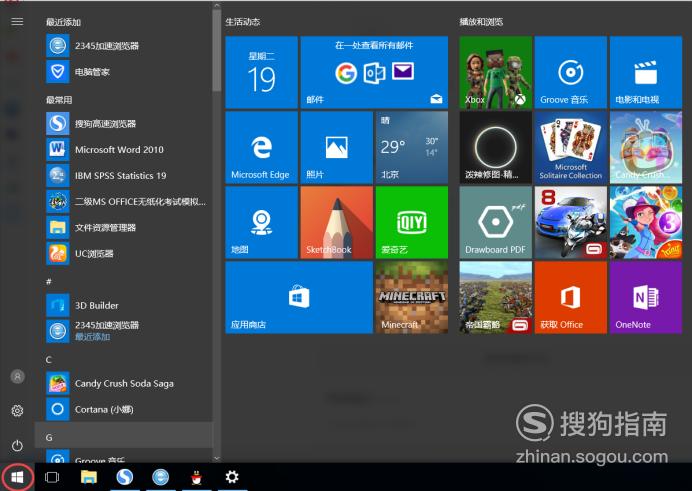Launch the Candy Crush tile
Screen dimensions: 692x491
pos(646,147)
